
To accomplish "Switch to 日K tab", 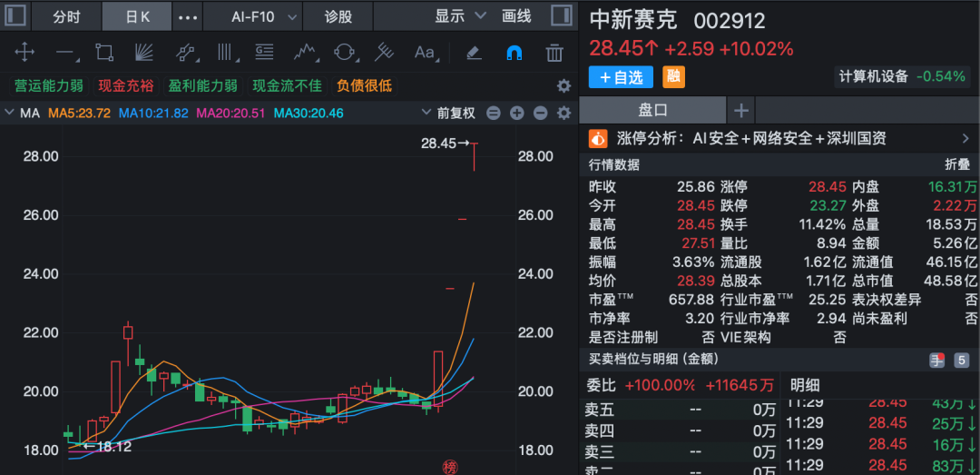I will (137, 17).
